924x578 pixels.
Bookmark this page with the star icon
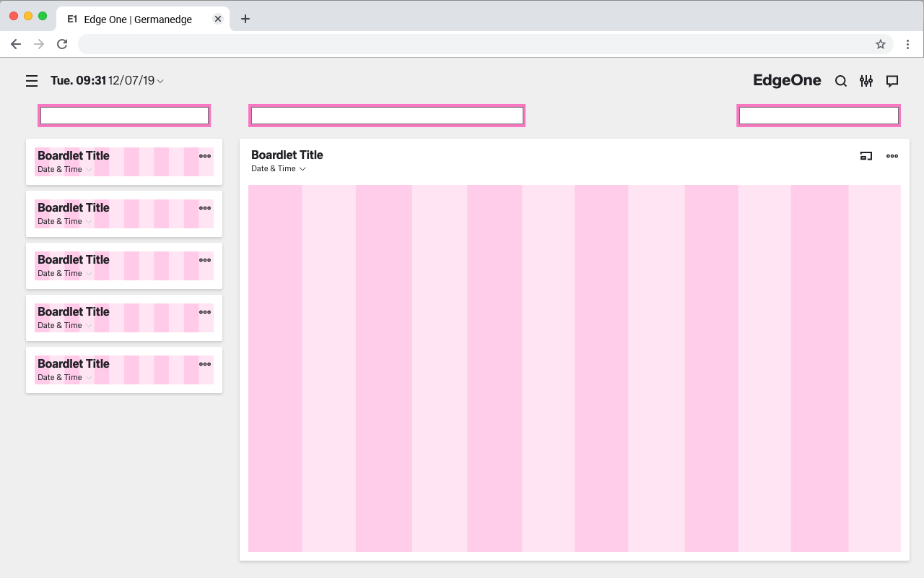[x=881, y=44]
